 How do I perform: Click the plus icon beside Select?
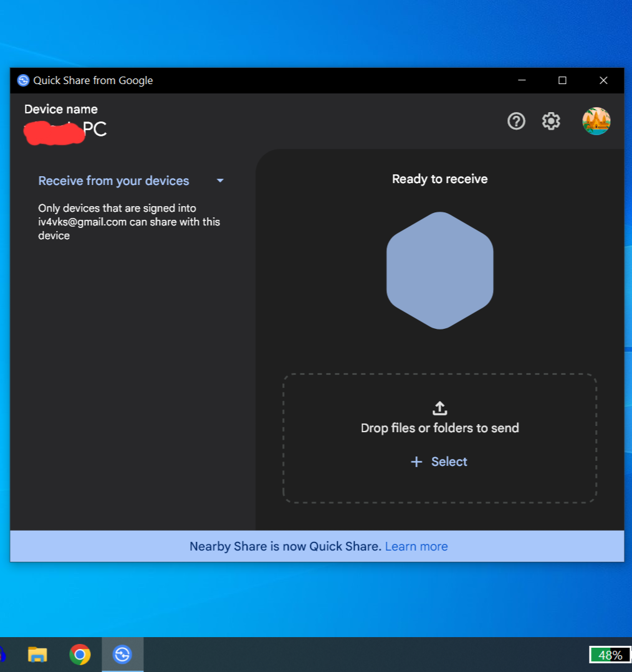[x=416, y=461]
